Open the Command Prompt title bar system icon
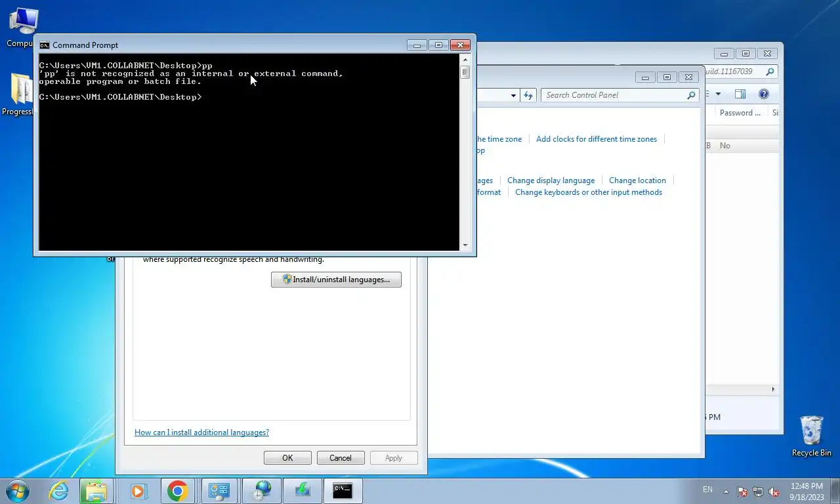840x504 pixels. pos(45,45)
